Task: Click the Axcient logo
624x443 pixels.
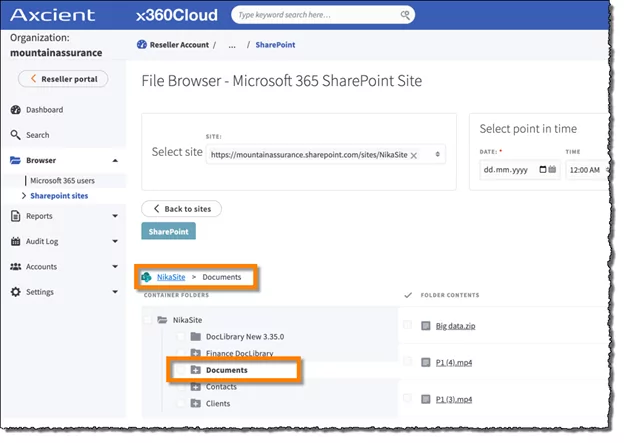Action: click(x=53, y=15)
